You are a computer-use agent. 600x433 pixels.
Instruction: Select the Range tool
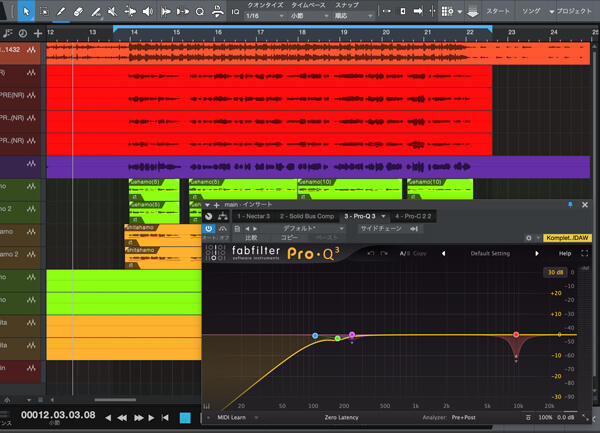pos(44,11)
